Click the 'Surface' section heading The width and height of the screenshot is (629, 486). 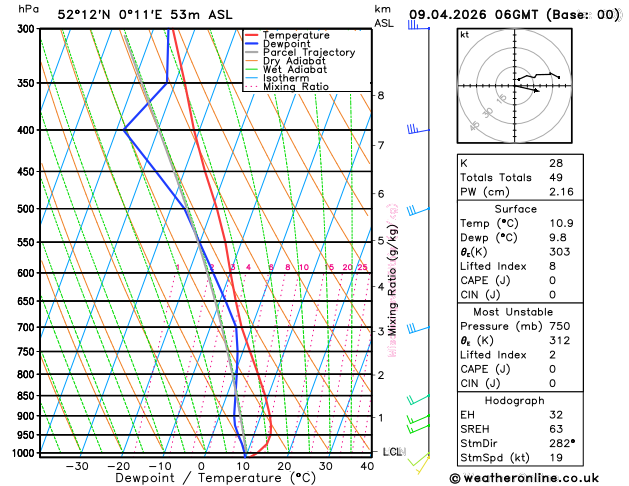tap(515, 209)
